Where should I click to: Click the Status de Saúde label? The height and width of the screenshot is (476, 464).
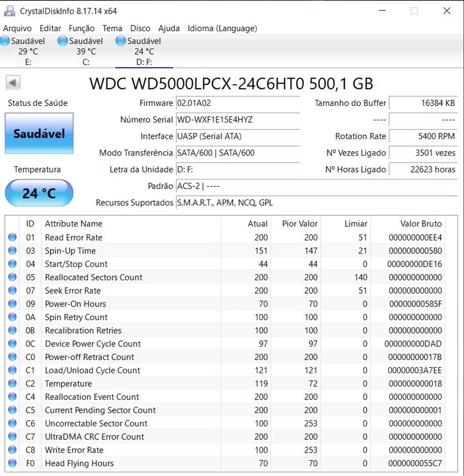tap(38, 103)
